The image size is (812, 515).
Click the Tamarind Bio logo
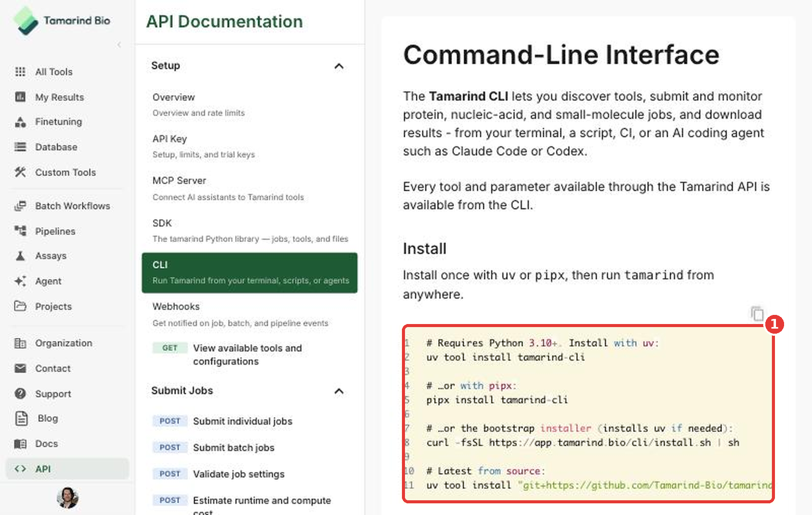coord(61,20)
